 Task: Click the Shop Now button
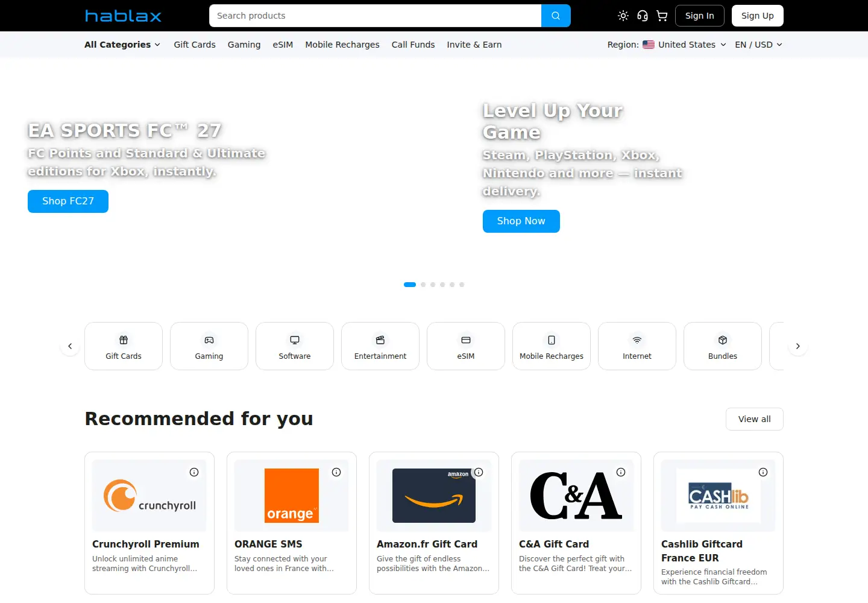click(521, 221)
